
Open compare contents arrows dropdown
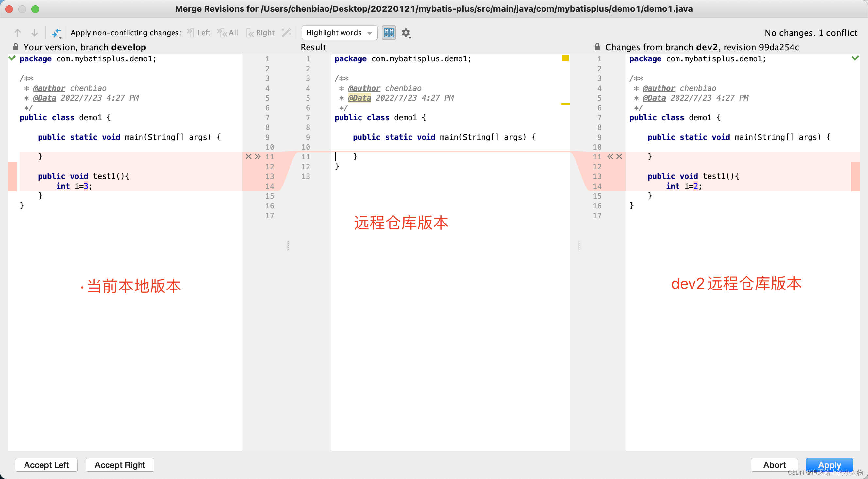pyautogui.click(x=56, y=33)
